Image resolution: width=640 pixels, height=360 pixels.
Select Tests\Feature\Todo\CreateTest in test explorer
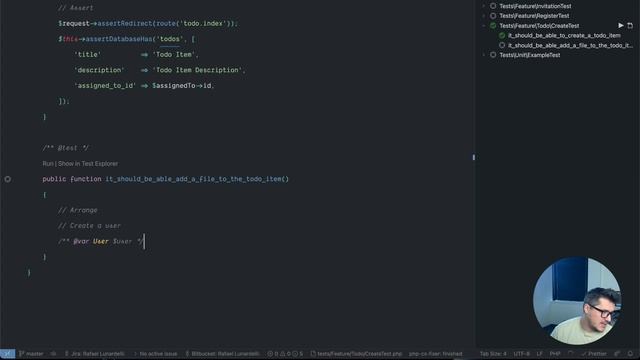[x=539, y=26]
